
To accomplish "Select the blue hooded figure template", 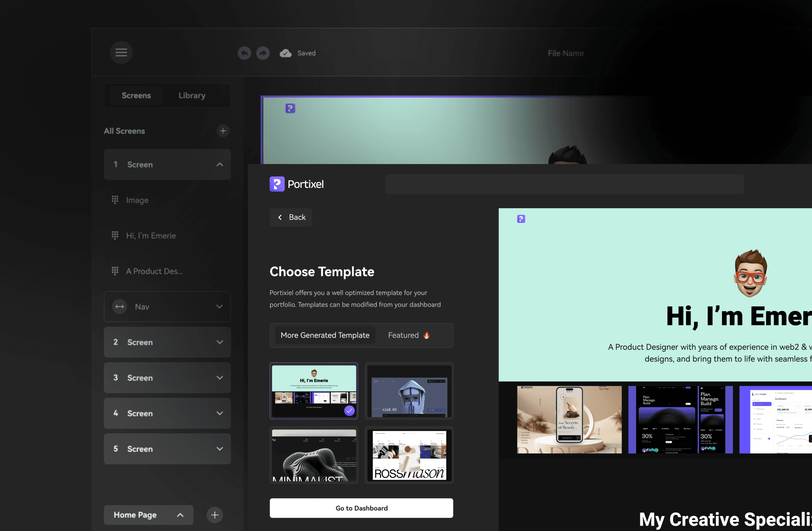I will coord(409,391).
